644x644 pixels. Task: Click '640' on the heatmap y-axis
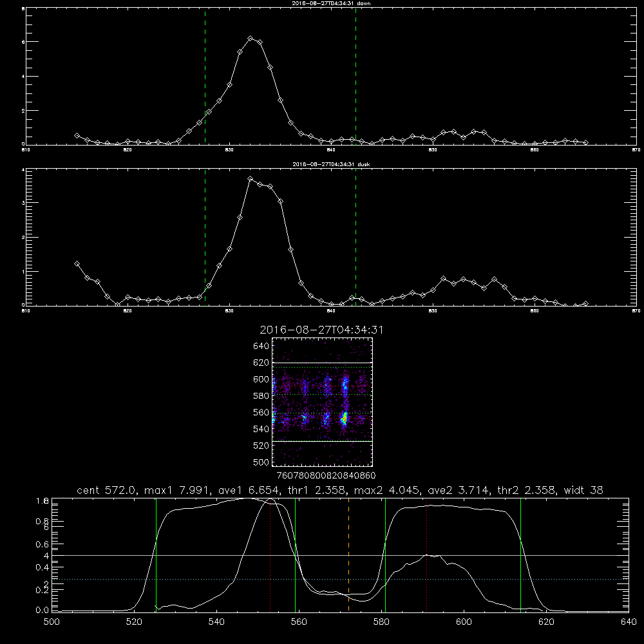coord(261,346)
